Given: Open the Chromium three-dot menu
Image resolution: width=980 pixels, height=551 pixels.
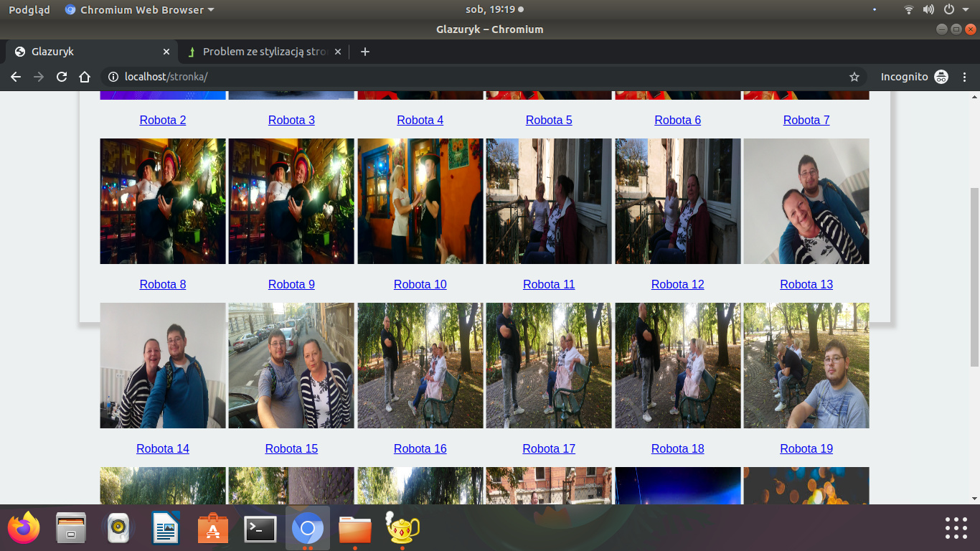Looking at the screenshot, I should (x=965, y=77).
